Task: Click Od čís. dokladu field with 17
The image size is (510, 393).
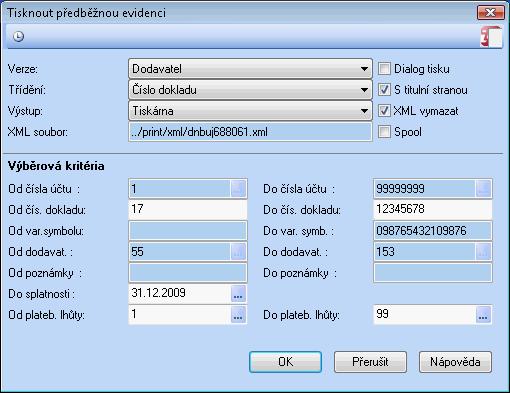Action: coord(188,210)
